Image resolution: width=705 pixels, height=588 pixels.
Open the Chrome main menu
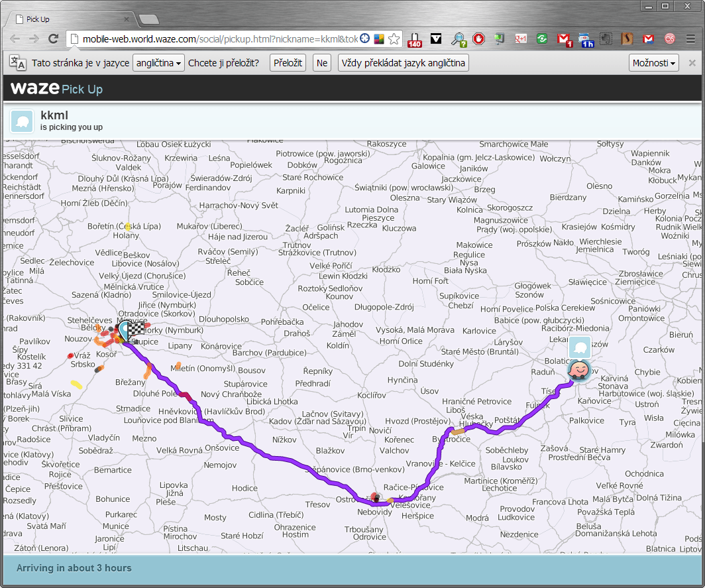click(x=691, y=38)
